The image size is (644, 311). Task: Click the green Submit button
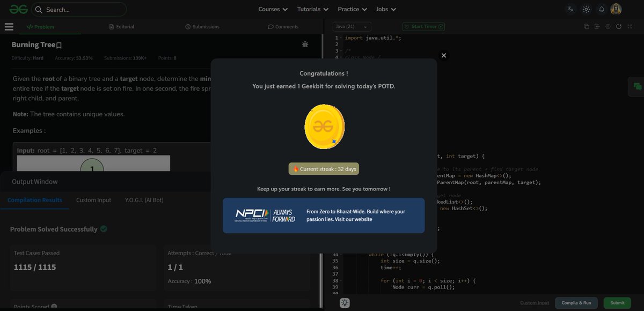[617, 303]
